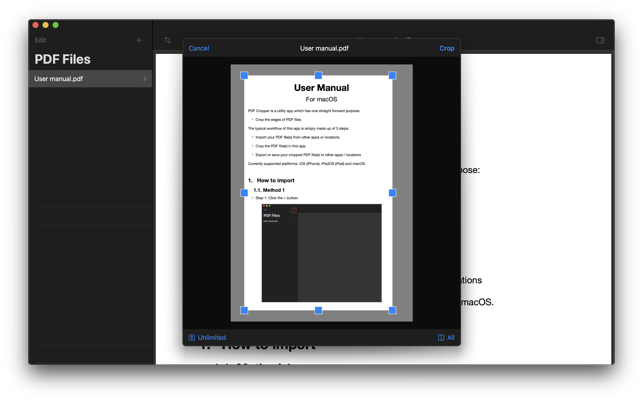The width and height of the screenshot is (643, 402).
Task: Click the right-middle crop edge handle
Action: click(x=392, y=193)
